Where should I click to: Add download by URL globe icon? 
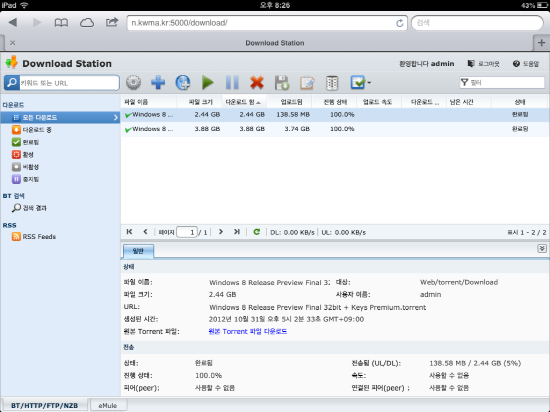click(x=183, y=83)
